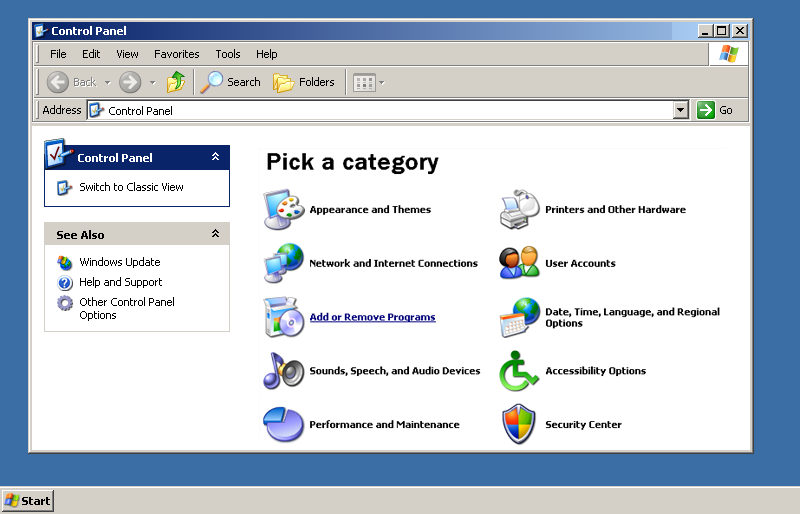
Task: Click the Add or Remove Programs CD icon
Action: tap(284, 317)
